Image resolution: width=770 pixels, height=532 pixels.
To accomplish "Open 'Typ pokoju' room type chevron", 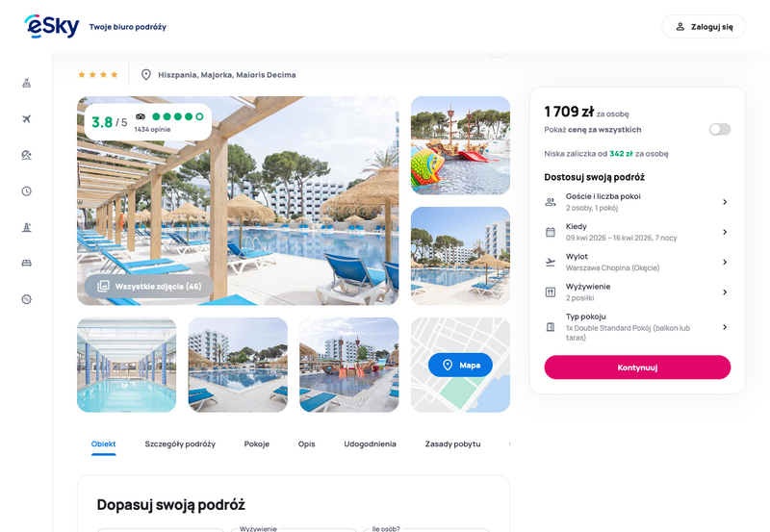I will click(725, 327).
